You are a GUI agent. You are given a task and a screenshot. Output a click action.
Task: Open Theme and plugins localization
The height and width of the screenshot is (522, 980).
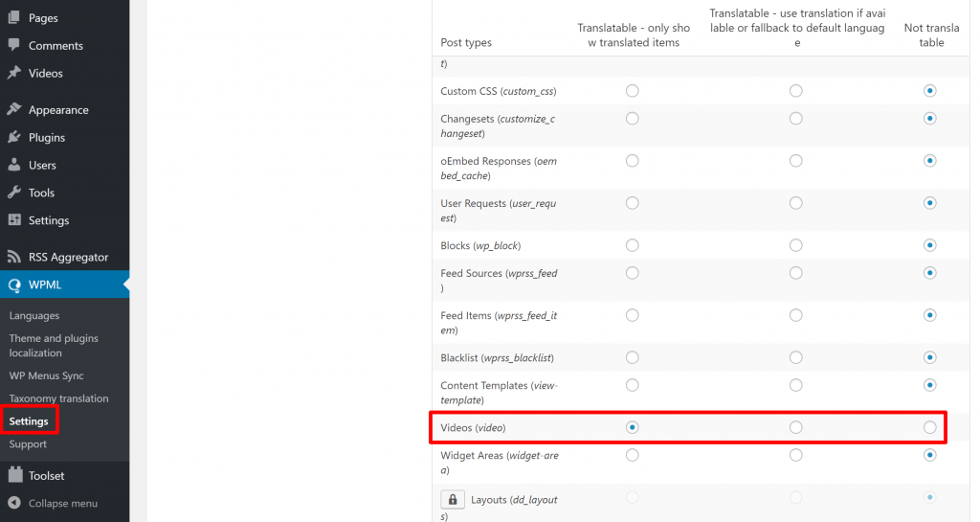click(x=54, y=345)
